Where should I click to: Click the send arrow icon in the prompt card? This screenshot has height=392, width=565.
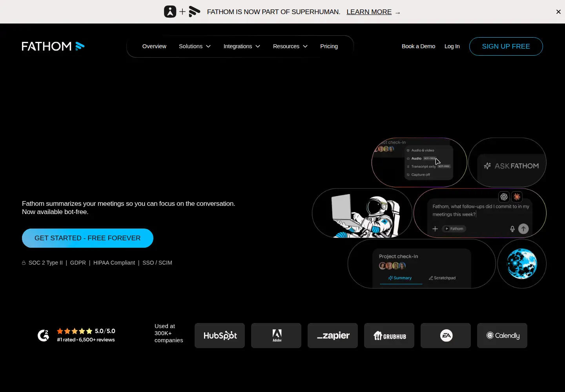coord(523,229)
